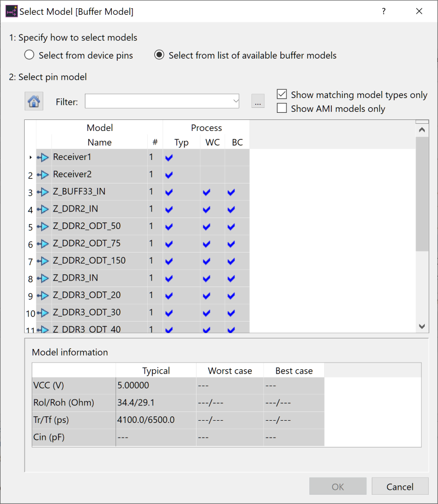Click the buffer icon for Z_DDR3_ODT_30
This screenshot has width=438, height=504.
(43, 313)
